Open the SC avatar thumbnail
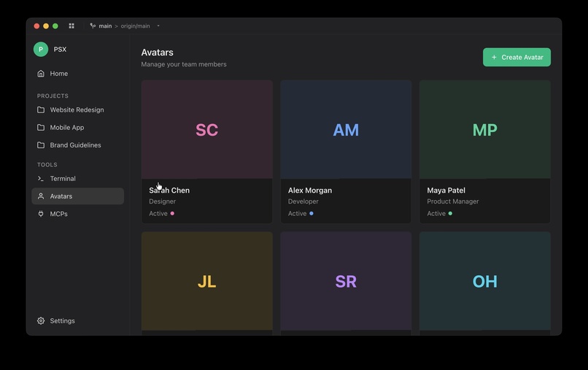The image size is (588, 370). click(207, 129)
